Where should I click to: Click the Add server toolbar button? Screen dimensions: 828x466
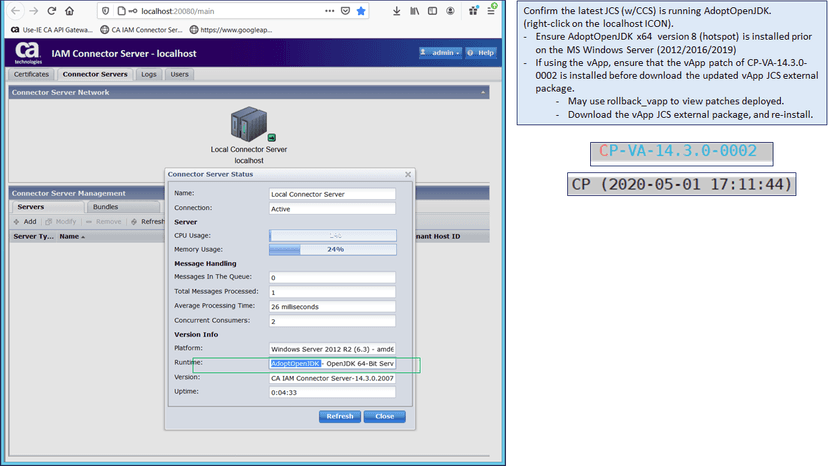pyautogui.click(x=25, y=221)
